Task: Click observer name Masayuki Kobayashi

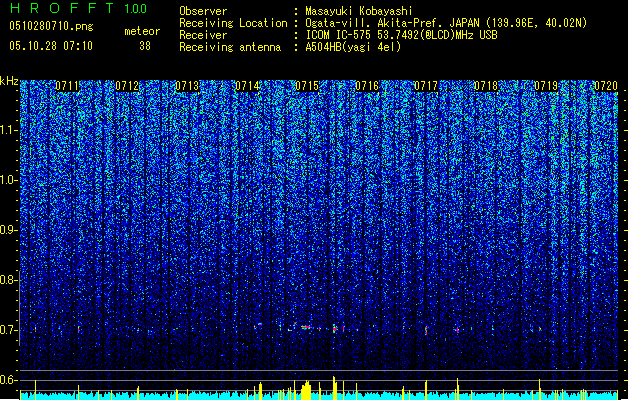Action: pos(359,11)
